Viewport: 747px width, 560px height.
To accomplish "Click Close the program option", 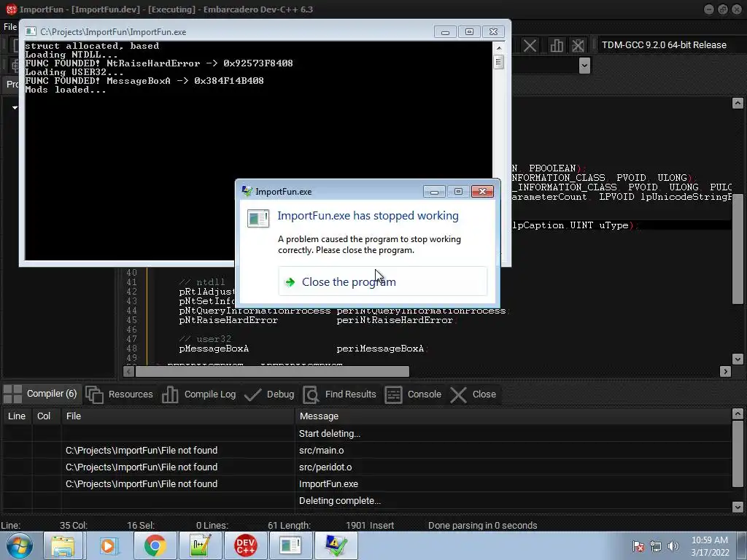I will (382, 281).
